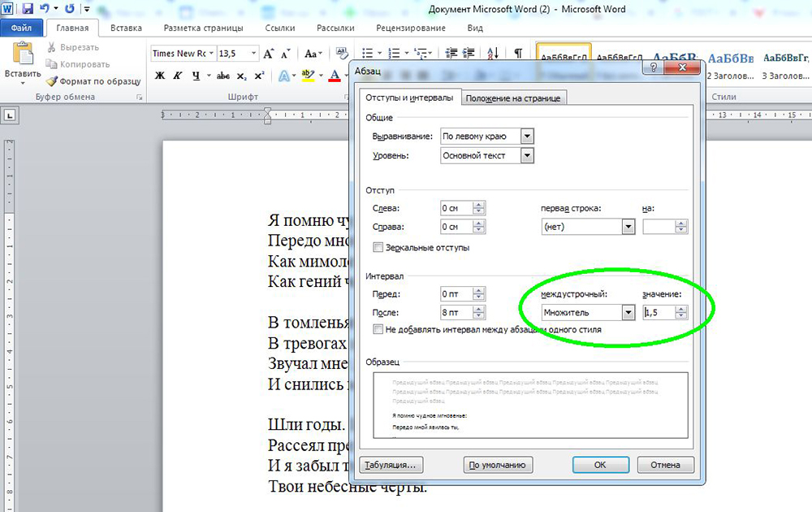Viewport: 812px width, 512px height.
Task: Toggle superscript formatting
Action: 259,76
